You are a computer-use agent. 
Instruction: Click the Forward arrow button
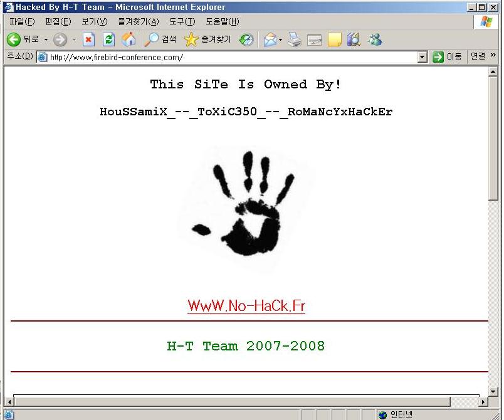60,39
